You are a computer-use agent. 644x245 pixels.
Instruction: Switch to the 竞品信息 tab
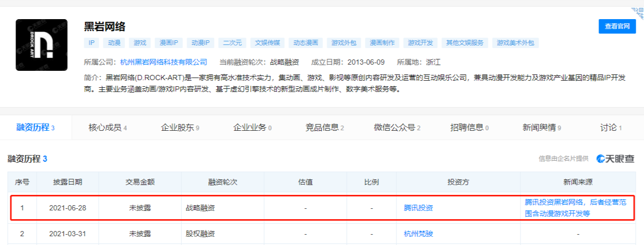pyautogui.click(x=325, y=128)
